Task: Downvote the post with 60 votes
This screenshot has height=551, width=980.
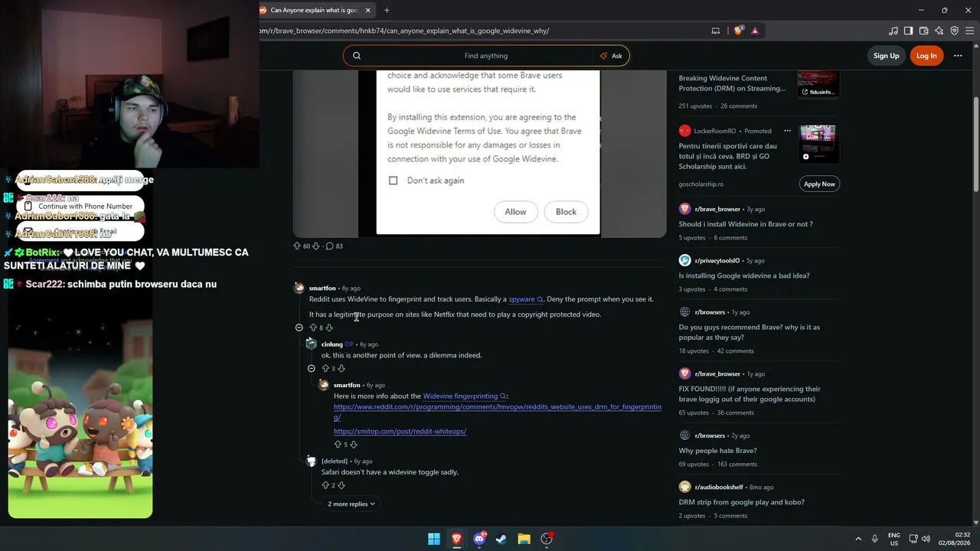Action: coord(315,246)
